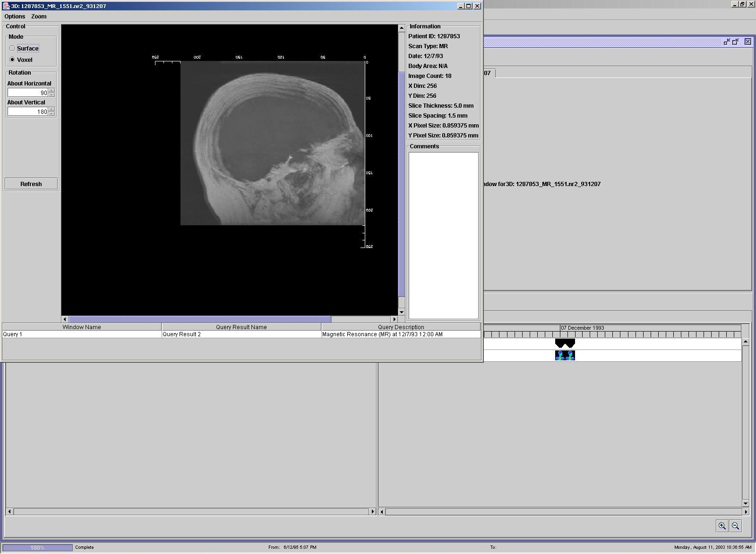The image size is (756, 554).
Task: Click the viewer scroll right arrow
Action: click(395, 319)
